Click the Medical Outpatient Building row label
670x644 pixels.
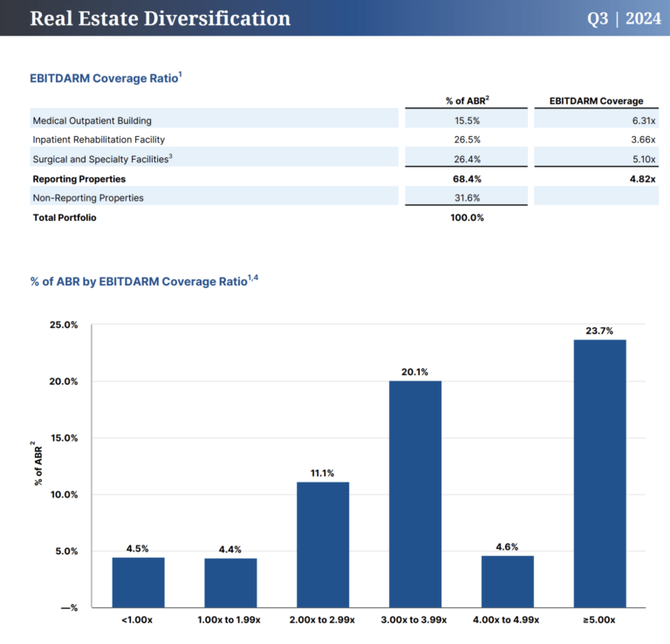92,120
